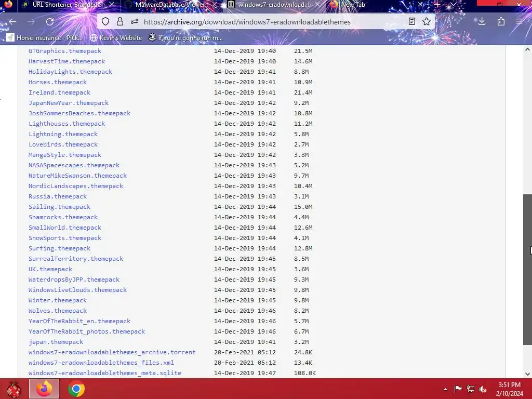Open the Downloads panel
Image resolution: width=532 pixels, height=399 pixels.
[x=482, y=22]
